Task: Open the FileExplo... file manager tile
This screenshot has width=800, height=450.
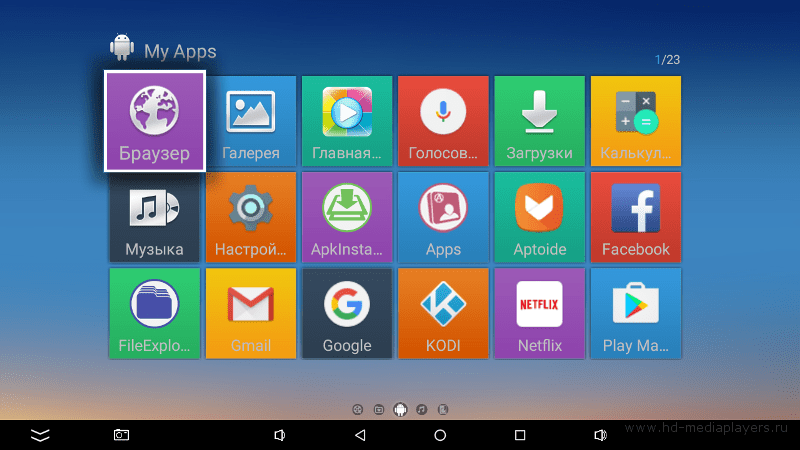Action: click(x=155, y=313)
